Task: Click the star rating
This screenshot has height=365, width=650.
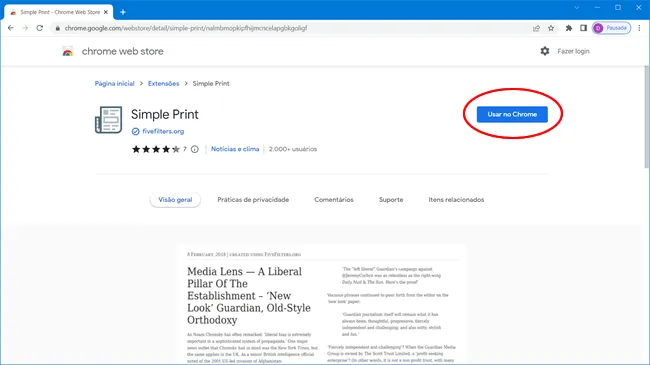Action: (155, 149)
